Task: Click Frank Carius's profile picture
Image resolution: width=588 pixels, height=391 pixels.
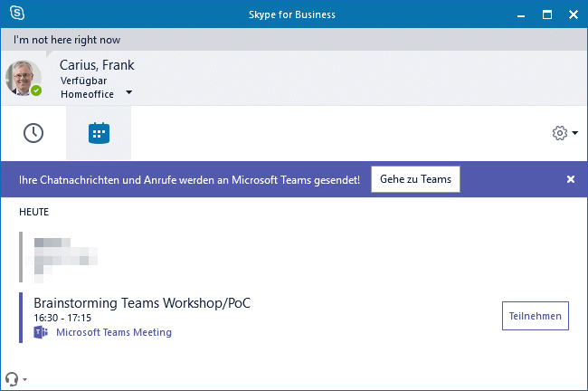Action: click(x=24, y=78)
